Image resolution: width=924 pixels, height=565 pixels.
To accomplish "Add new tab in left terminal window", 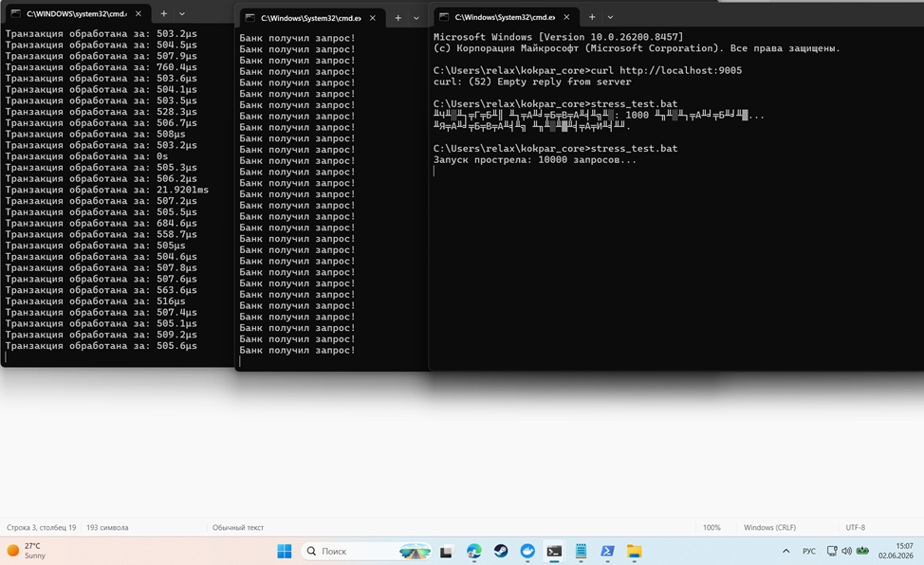I will tap(164, 13).
